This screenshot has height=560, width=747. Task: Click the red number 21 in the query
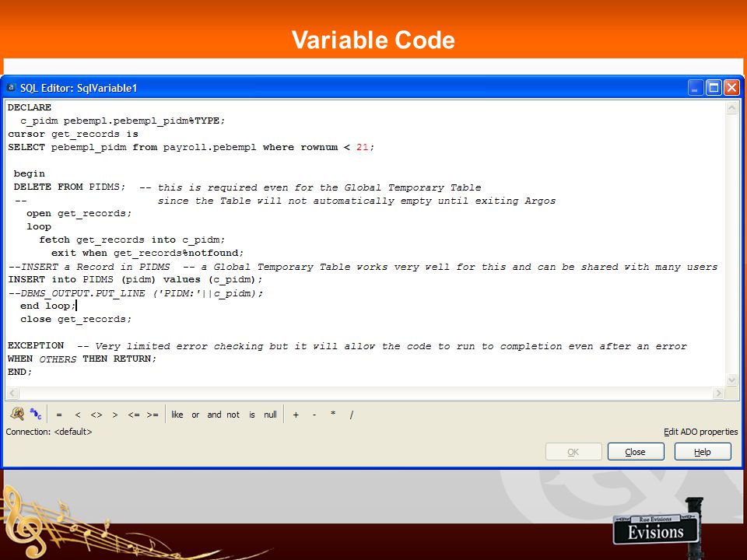pos(362,147)
